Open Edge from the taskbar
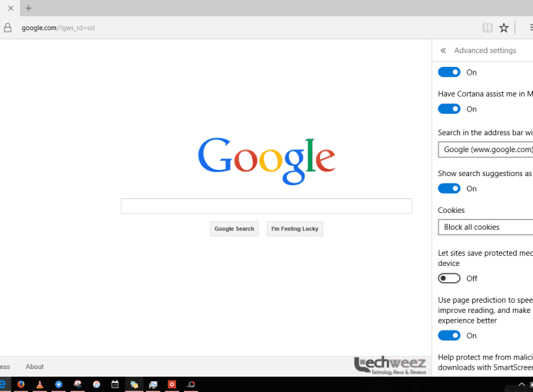 click(x=3, y=384)
